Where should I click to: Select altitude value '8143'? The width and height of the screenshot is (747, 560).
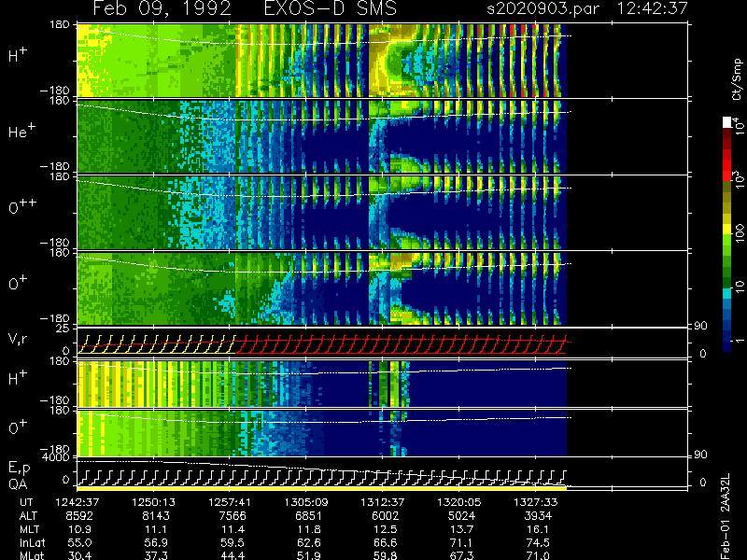[156, 516]
